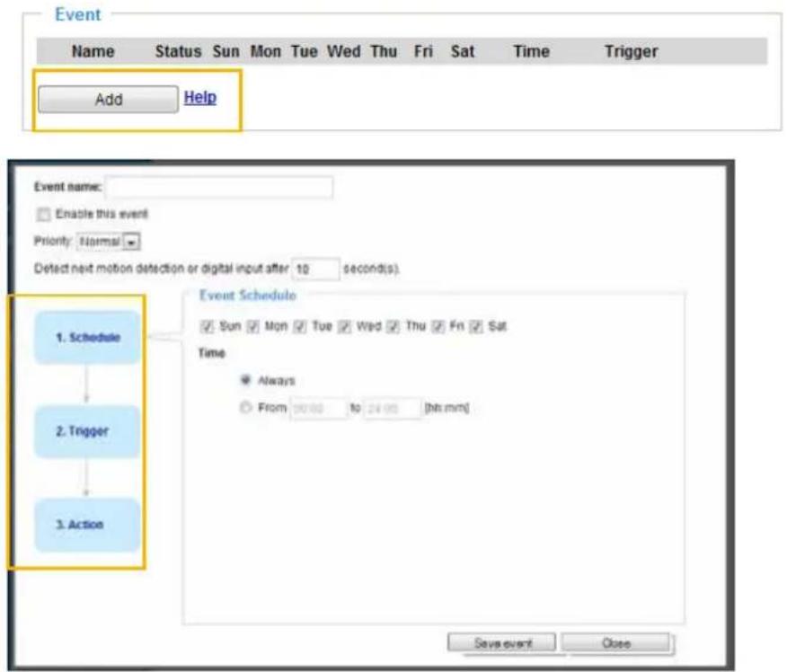Select the From time radio button
This screenshot has height=672, width=787.
click(x=245, y=407)
